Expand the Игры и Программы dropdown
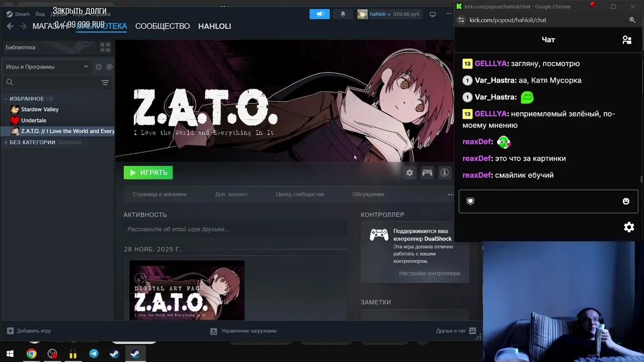This screenshot has height=362, width=644. (47, 67)
